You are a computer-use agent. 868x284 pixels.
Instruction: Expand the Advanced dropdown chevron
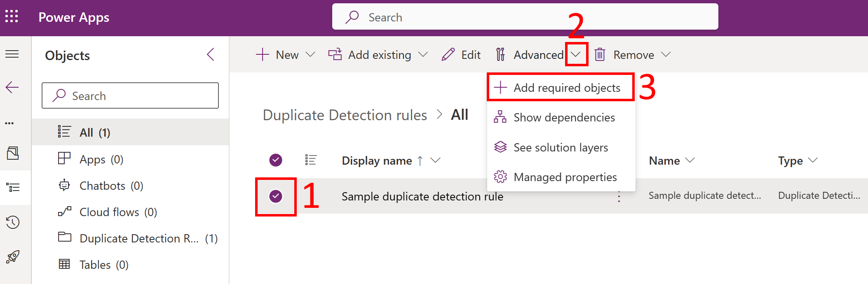coord(576,54)
